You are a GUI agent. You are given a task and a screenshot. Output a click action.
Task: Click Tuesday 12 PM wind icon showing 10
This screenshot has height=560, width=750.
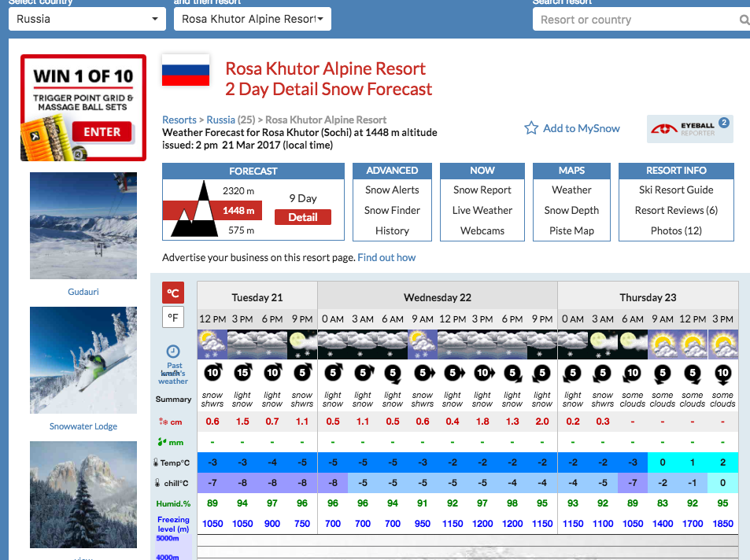[212, 373]
